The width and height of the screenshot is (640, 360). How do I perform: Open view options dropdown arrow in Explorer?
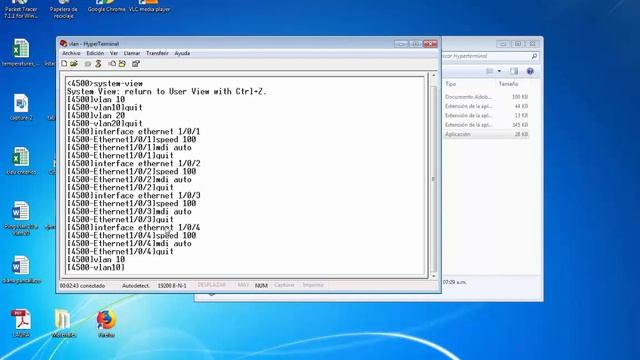tap(499, 71)
